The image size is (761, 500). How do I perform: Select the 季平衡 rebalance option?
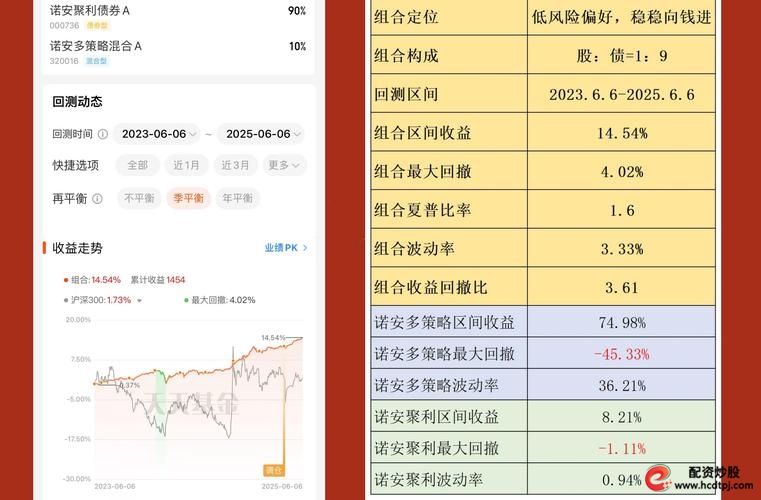189,198
